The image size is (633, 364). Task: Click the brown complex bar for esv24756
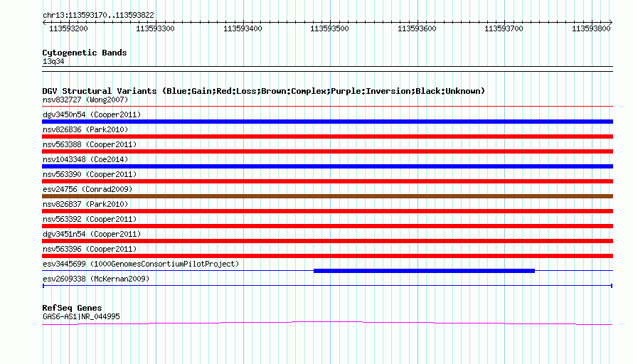(x=327, y=196)
